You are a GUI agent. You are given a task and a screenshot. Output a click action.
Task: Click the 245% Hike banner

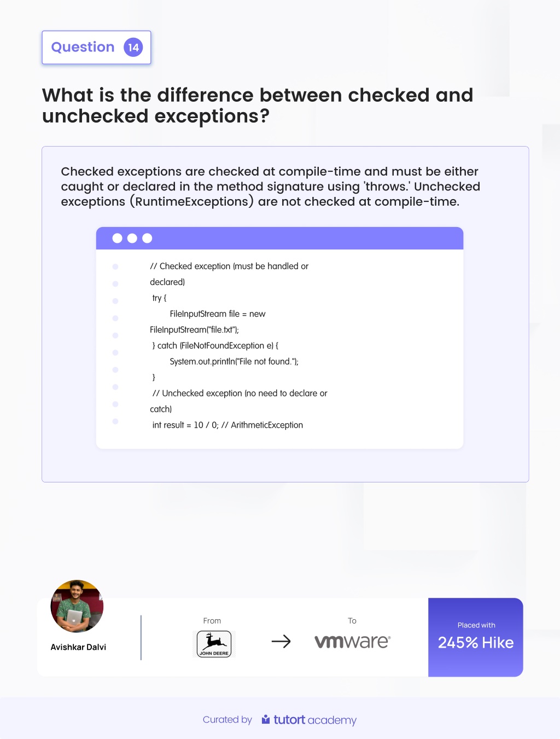pos(476,637)
